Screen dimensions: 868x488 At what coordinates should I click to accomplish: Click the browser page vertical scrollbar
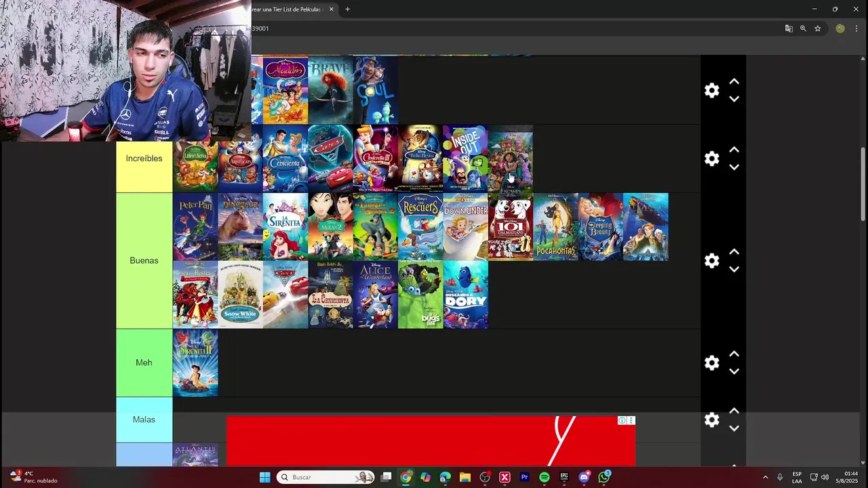[x=863, y=183]
